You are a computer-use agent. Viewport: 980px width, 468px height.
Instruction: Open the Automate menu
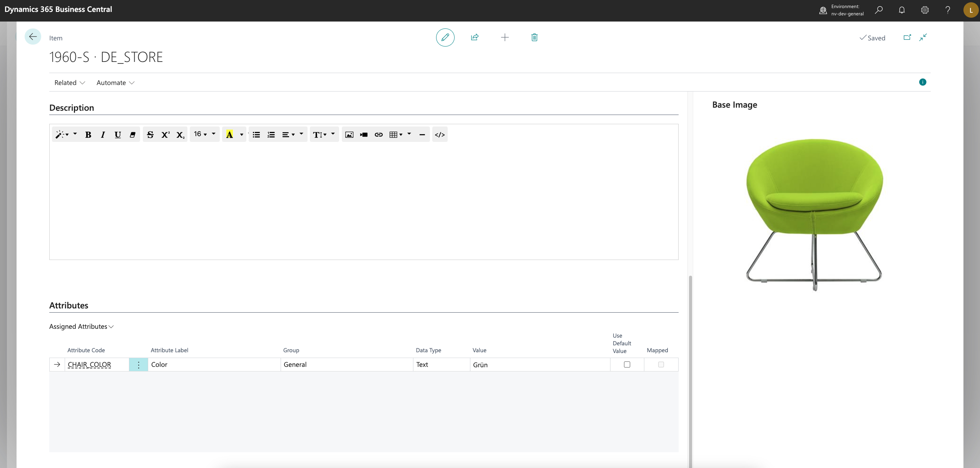point(115,83)
